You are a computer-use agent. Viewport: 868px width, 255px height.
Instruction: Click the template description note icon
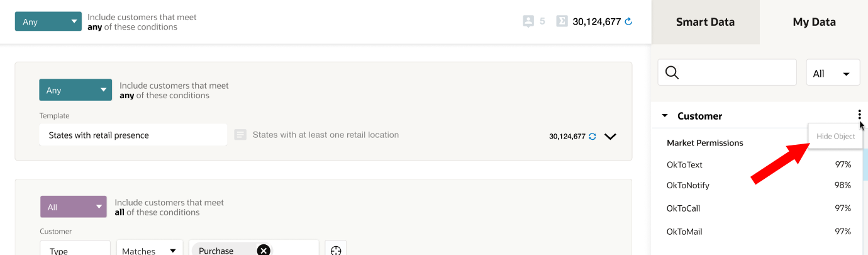240,135
